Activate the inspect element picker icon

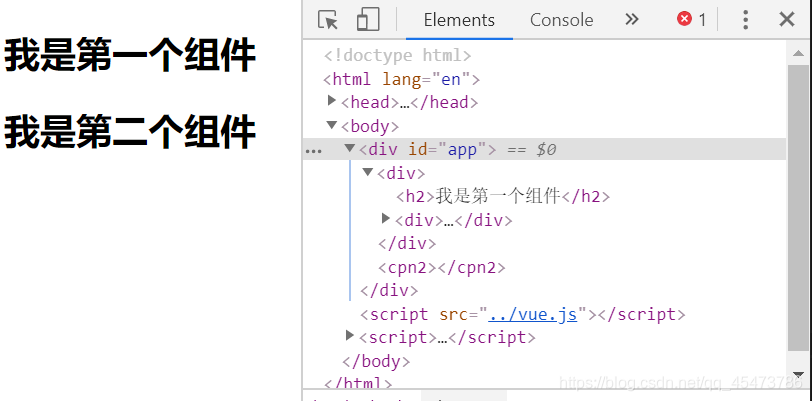click(x=328, y=20)
